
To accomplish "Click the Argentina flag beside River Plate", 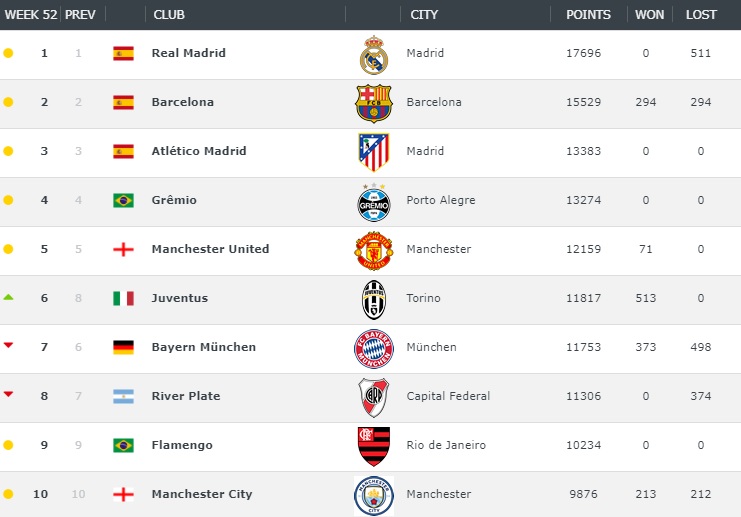I will click(123, 396).
